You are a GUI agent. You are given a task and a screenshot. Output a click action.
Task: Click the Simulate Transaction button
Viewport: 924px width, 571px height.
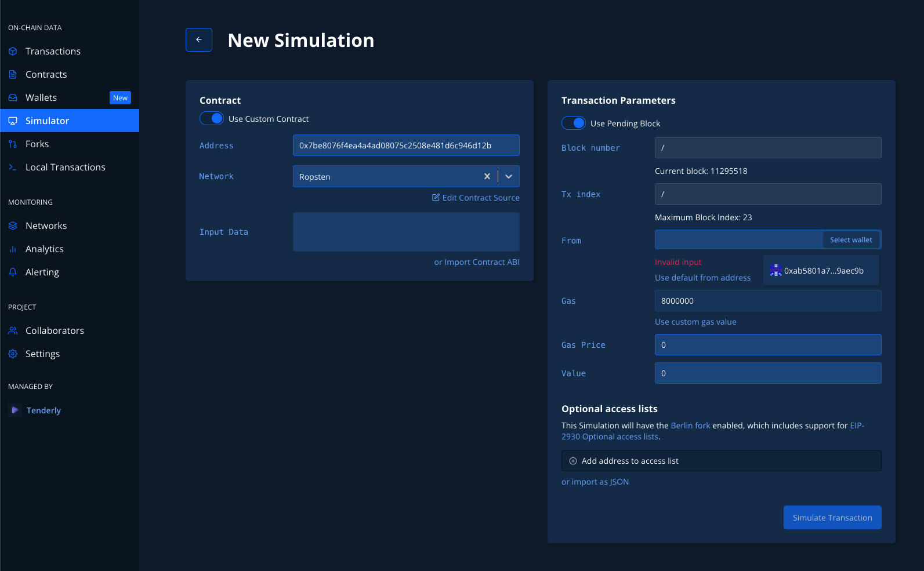click(832, 518)
